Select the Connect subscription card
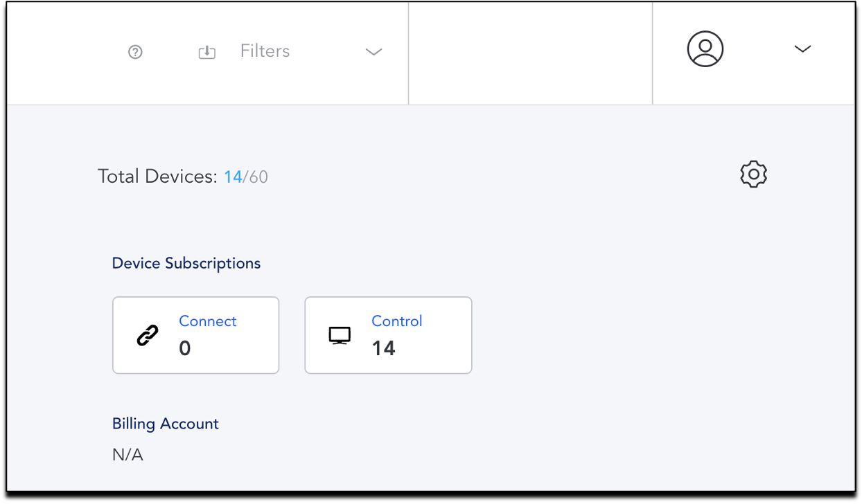This screenshot has height=504, width=862. [x=195, y=335]
